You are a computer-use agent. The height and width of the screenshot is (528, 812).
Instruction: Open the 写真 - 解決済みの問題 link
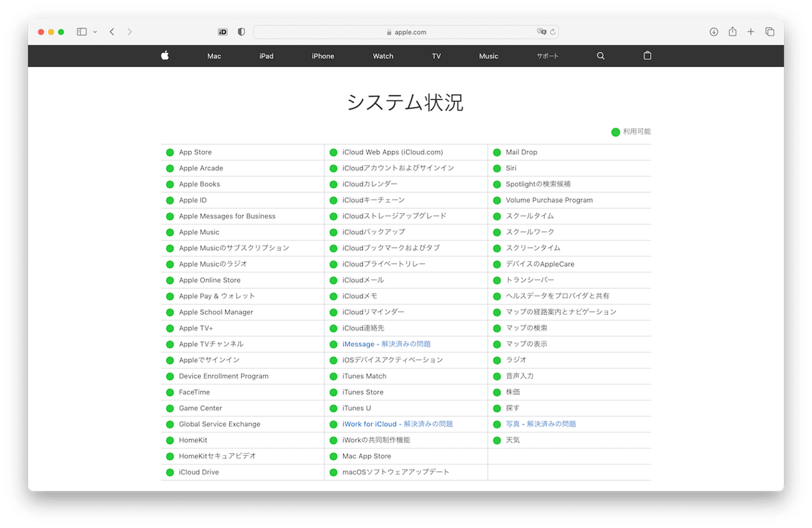[x=541, y=424]
